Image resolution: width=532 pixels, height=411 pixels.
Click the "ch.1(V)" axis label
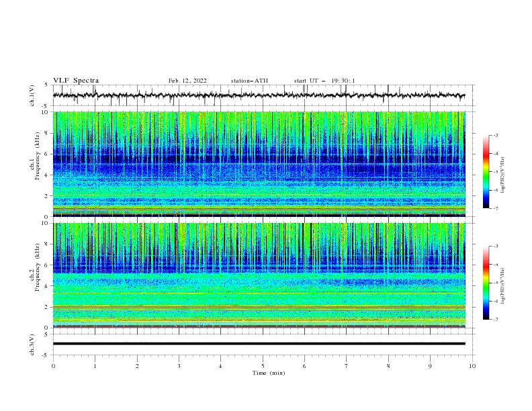click(32, 95)
